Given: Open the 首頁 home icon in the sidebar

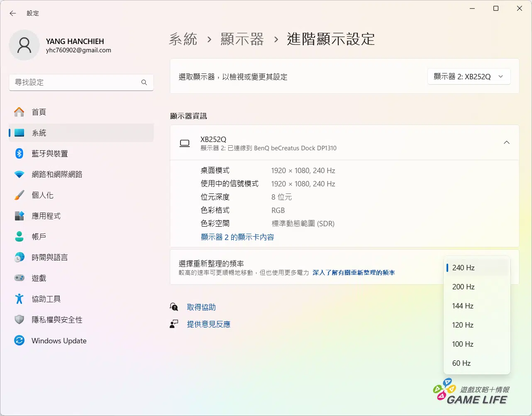Looking at the screenshot, I should 19,112.
